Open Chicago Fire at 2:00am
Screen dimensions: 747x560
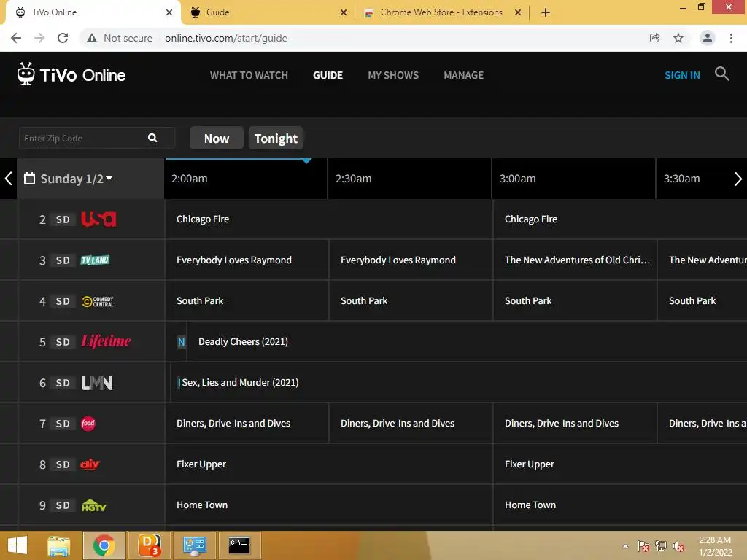tap(329, 219)
